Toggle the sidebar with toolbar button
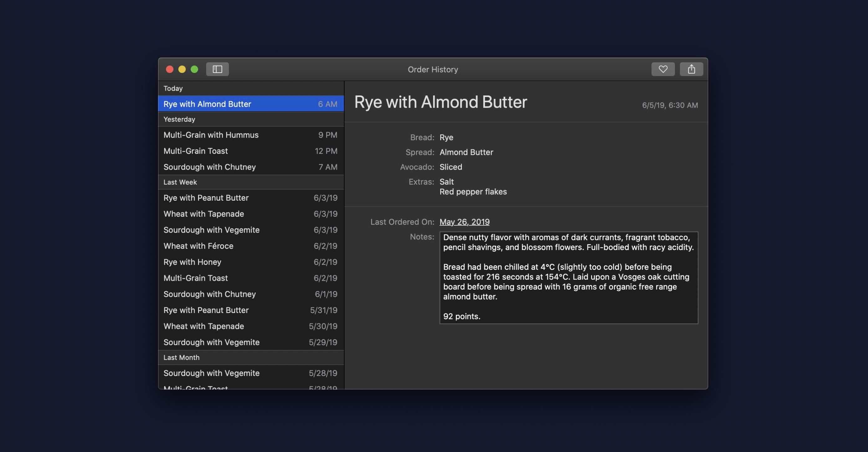Image resolution: width=868 pixels, height=452 pixels. (217, 69)
